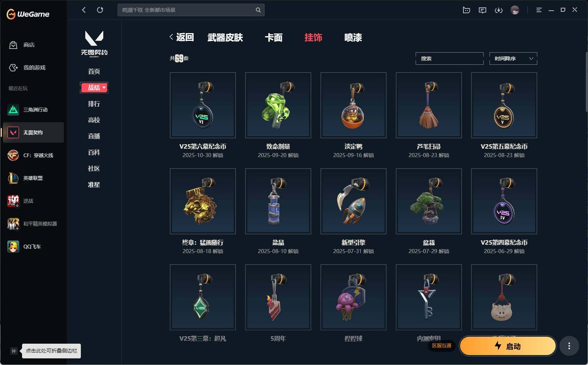Expand the 时间降序 sort dropdown
Image resolution: width=588 pixels, height=365 pixels.
(x=513, y=59)
